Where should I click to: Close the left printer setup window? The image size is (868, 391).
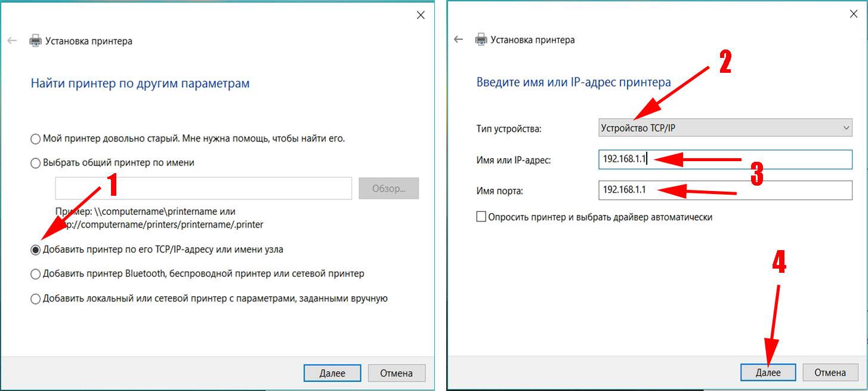(x=421, y=16)
